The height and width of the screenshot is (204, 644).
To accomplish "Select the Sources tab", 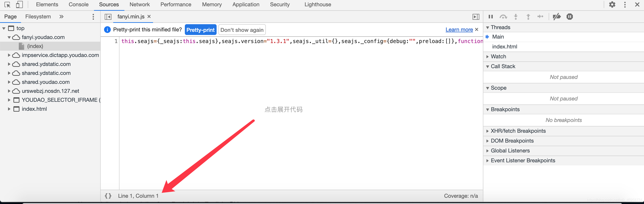I will 109,4.
